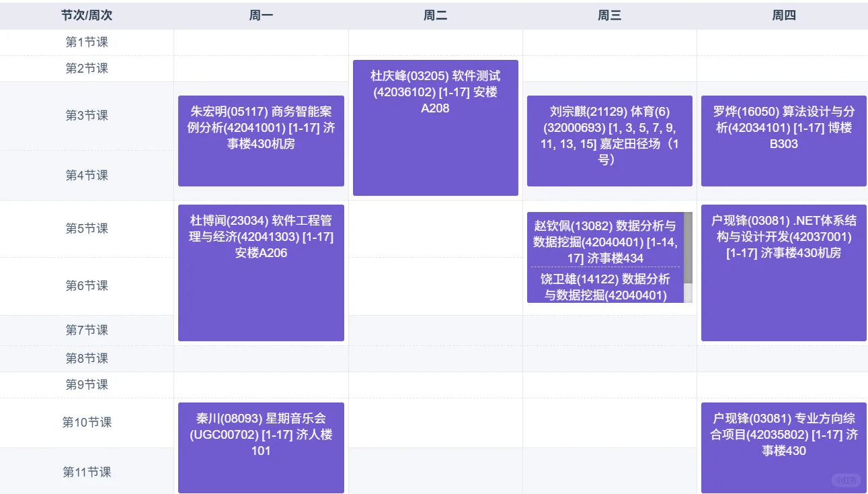Screen dimensions: 868x494
Task: Click the scrollbar inside the Wednesday course cell
Action: [686, 249]
